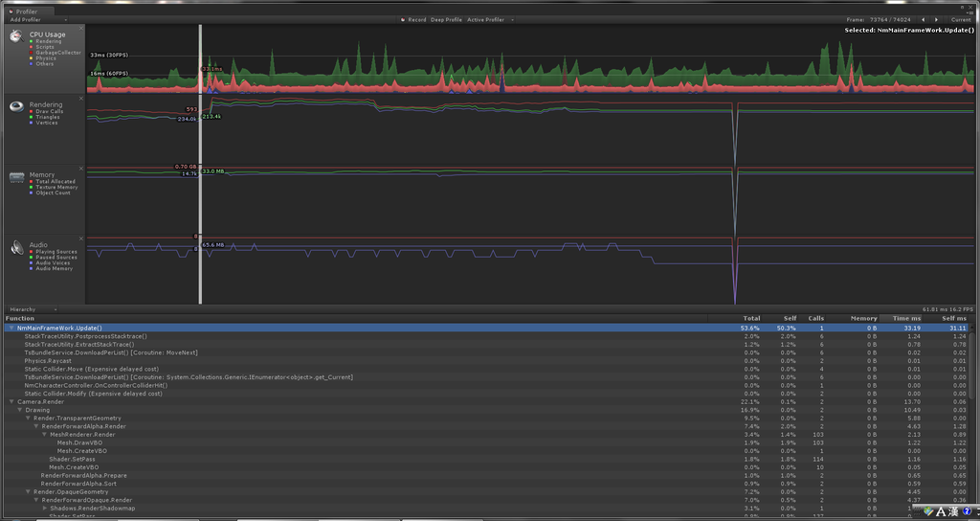Toggle Scripts series in CPU Usage legend
Screen dimensions: 980x521
[41, 47]
